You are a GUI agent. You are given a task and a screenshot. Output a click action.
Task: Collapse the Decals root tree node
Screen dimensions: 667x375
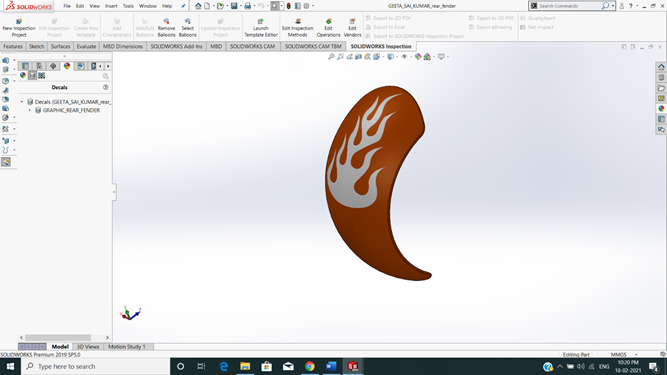(22, 102)
